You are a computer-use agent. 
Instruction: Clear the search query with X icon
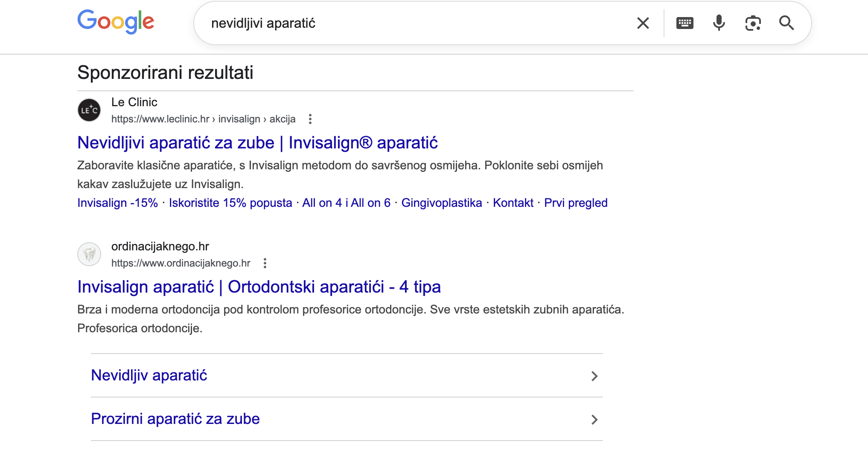pyautogui.click(x=643, y=23)
